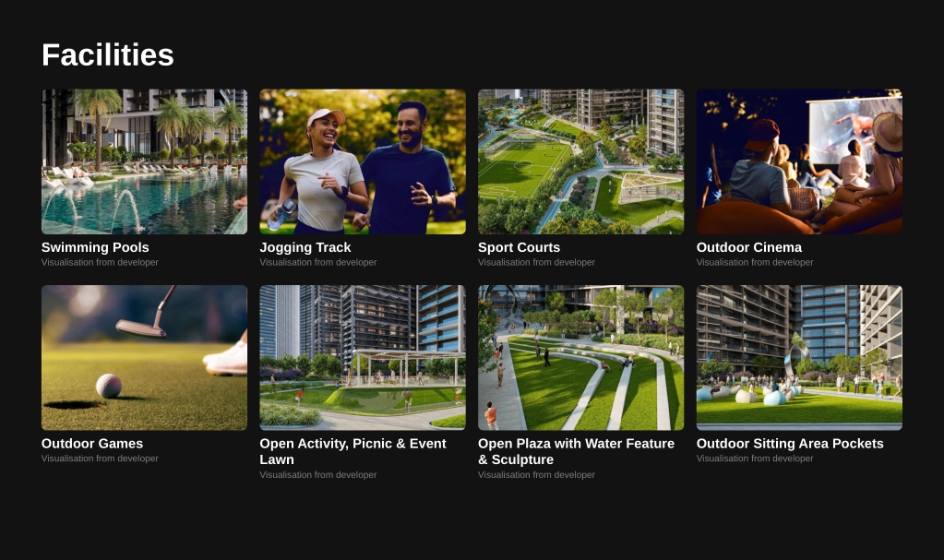View the Outdoor Sitting Area Pockets image
This screenshot has width=944, height=560.
[x=799, y=358]
